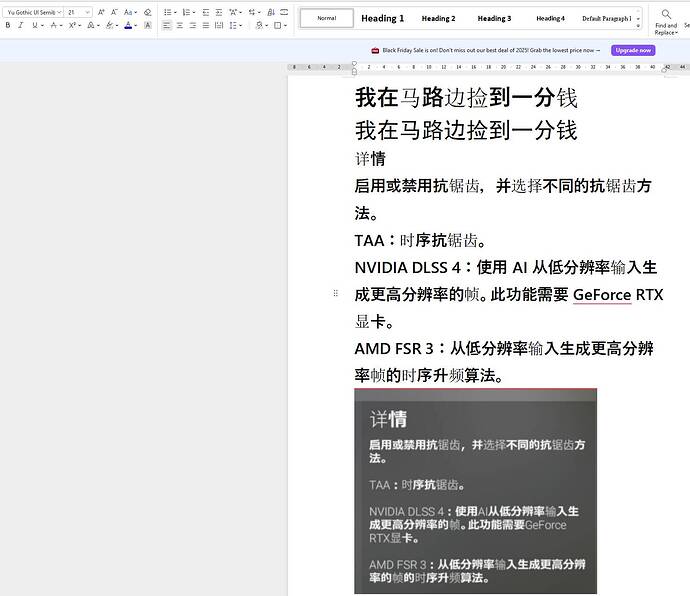Decrease font size with A- icon
This screenshot has width=690, height=596.
coord(114,12)
